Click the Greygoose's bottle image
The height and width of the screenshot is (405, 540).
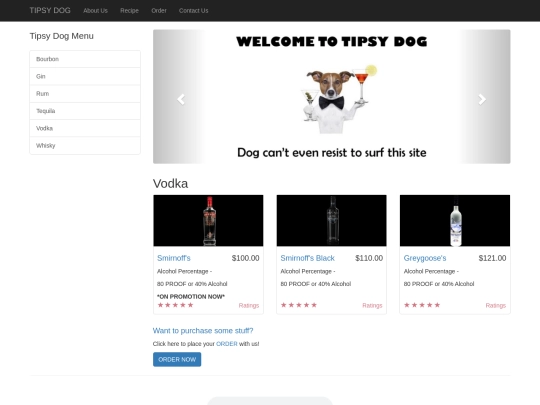[455, 220]
